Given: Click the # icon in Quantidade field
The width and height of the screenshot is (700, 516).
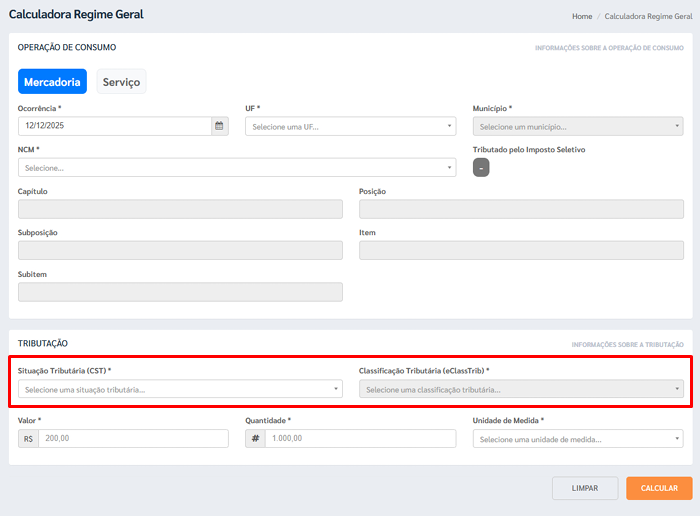Looking at the screenshot, I should pyautogui.click(x=255, y=439).
